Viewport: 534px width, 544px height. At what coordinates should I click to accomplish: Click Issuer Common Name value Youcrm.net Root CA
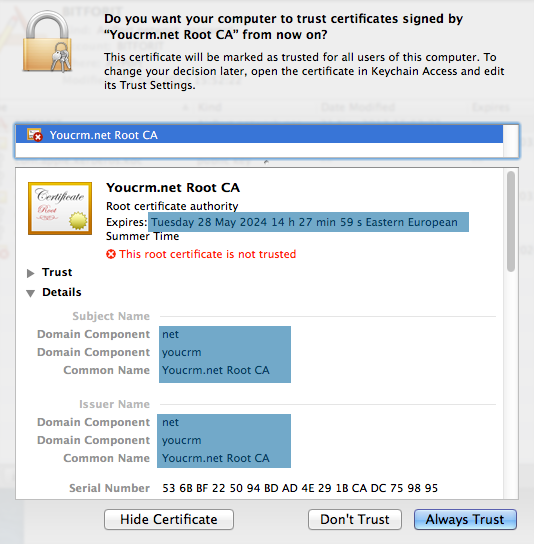point(215,458)
